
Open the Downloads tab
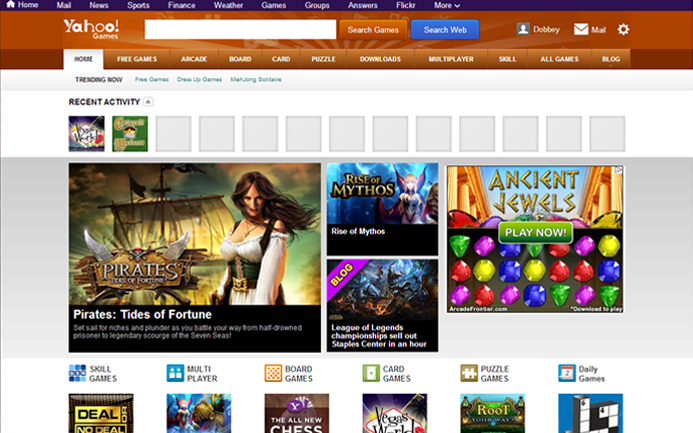pos(380,59)
